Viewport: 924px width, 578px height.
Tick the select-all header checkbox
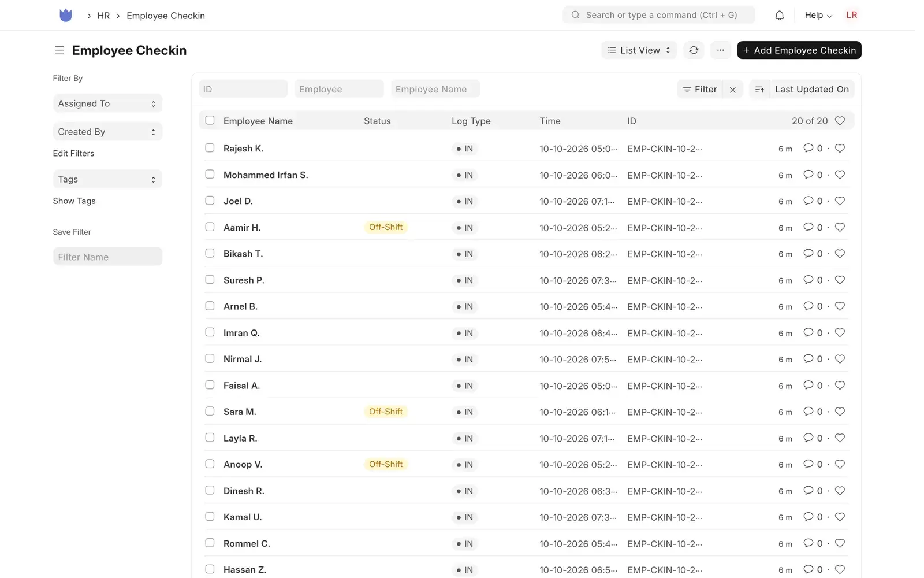coord(210,120)
